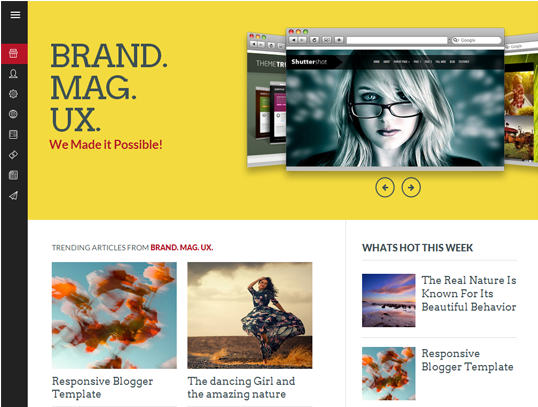This screenshot has height=407, width=538.
Task: Go to the previous slide with left arrow
Action: [x=385, y=187]
